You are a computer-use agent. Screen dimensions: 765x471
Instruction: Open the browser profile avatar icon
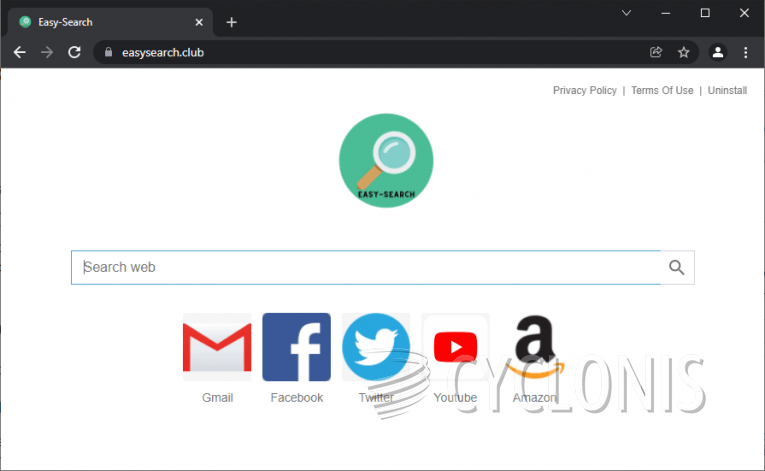(717, 52)
